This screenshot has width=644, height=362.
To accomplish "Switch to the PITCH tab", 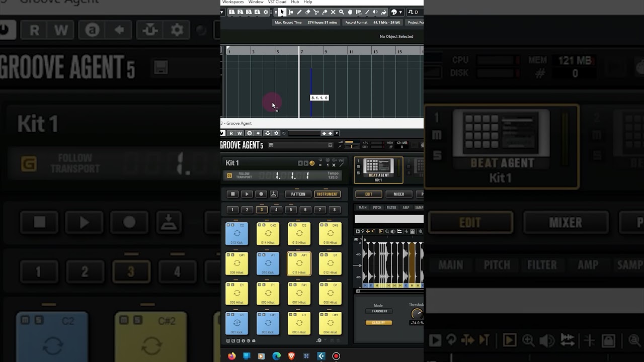I will point(377,208).
